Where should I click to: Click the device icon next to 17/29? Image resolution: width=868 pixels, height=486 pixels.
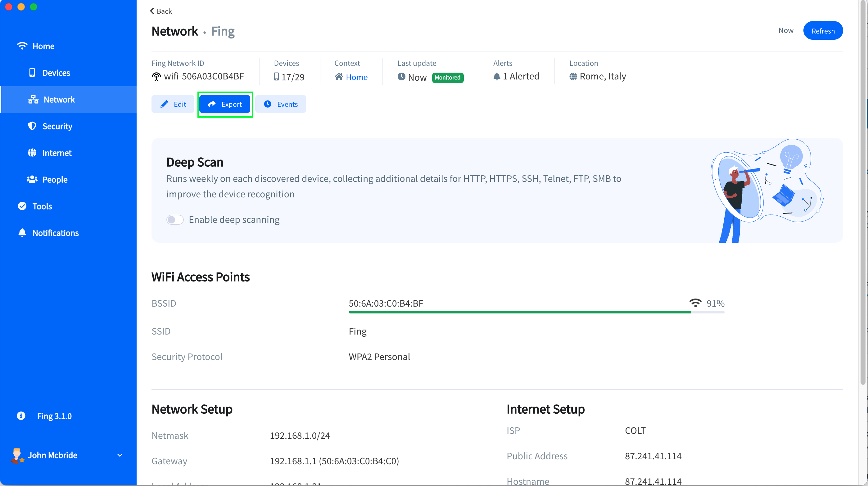point(276,77)
